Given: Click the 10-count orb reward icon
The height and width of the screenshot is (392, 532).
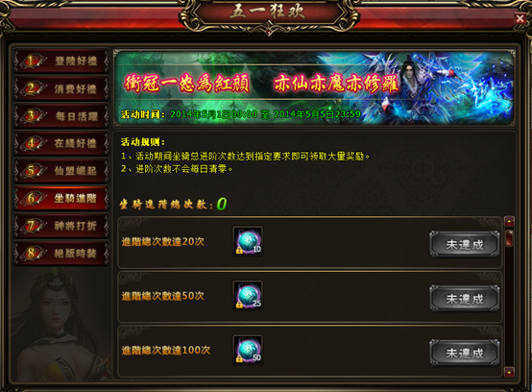Looking at the screenshot, I should click(x=248, y=241).
